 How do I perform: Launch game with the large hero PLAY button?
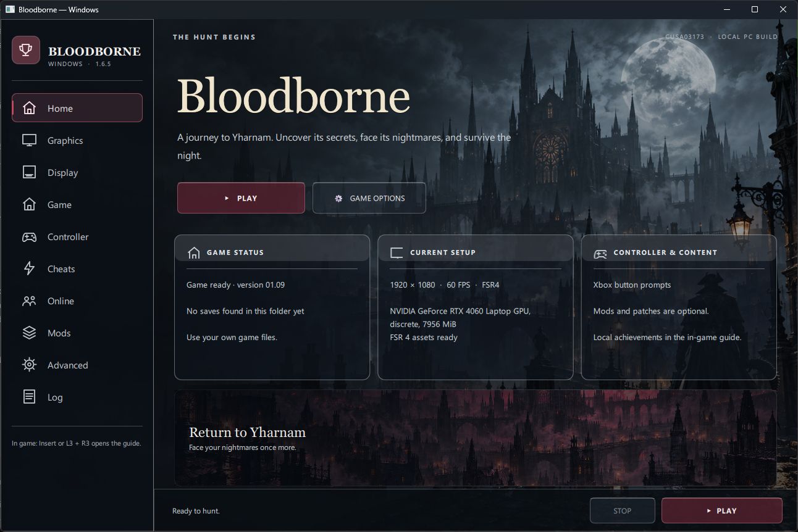pyautogui.click(x=241, y=198)
